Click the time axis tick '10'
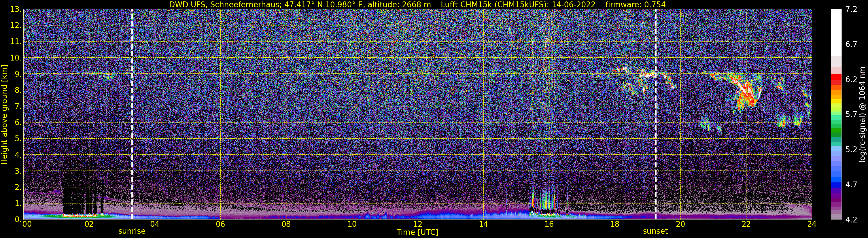868x238 pixels. point(352,224)
